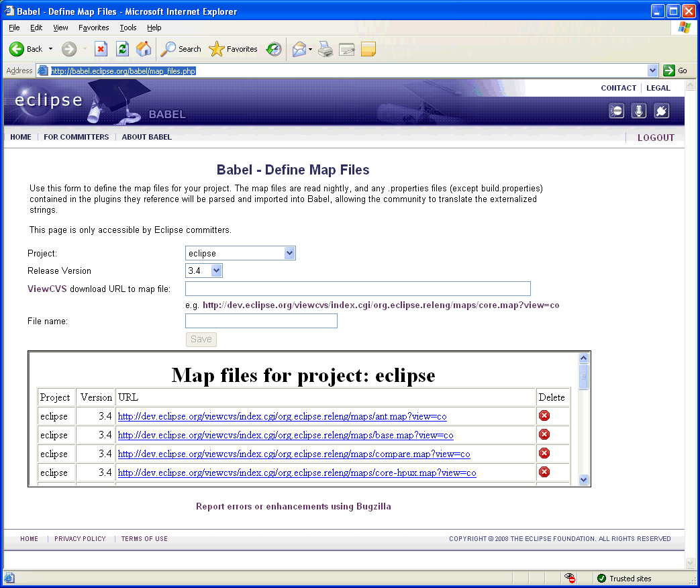
Task: Open the Edit menu
Action: 36,28
